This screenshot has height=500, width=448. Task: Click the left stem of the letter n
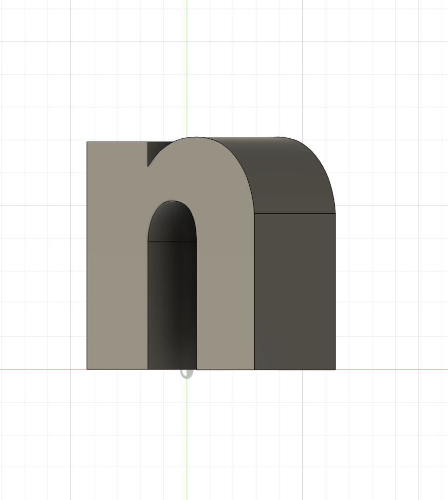(115, 269)
